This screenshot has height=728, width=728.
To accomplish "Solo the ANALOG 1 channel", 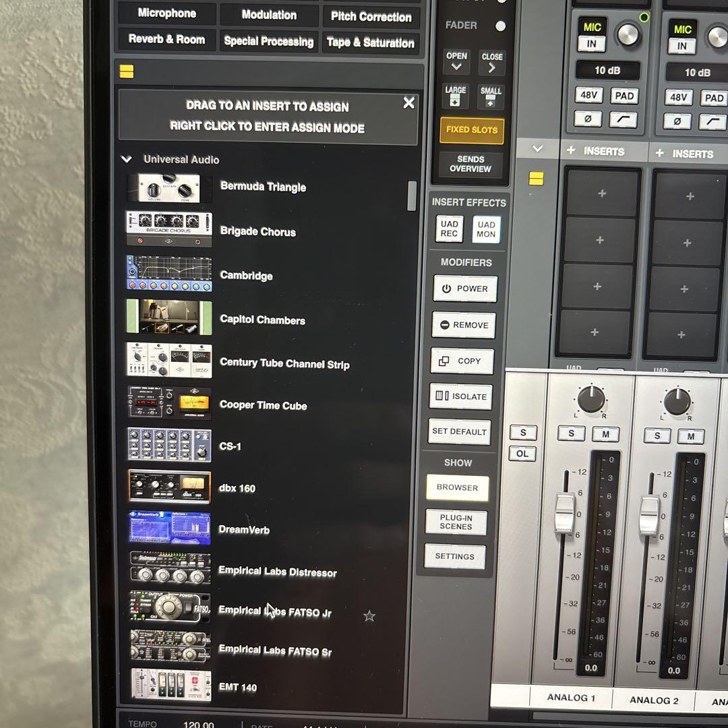I will [571, 433].
